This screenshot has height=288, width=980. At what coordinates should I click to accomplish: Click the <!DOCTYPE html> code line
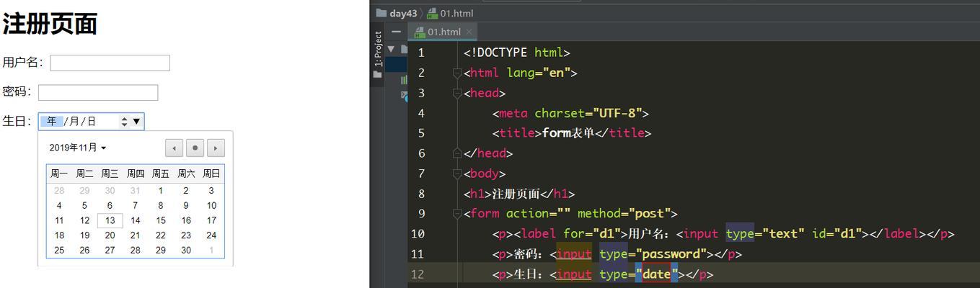point(517,53)
